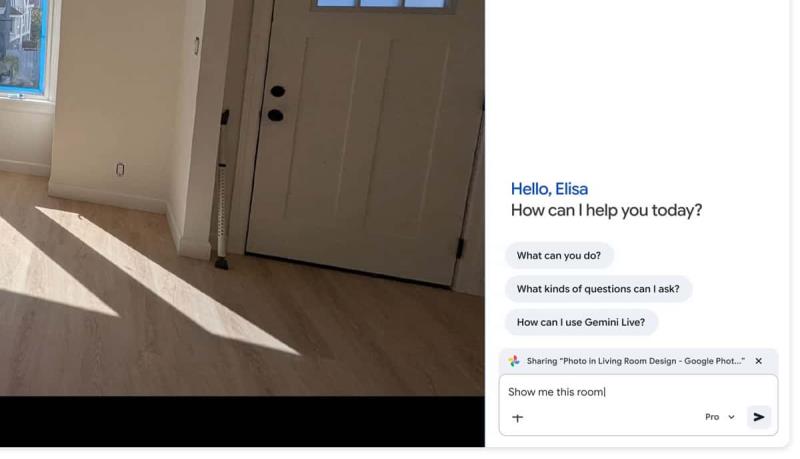Click the wall outlet near the floor
Viewport: 800px width, 459px height.
point(120,169)
